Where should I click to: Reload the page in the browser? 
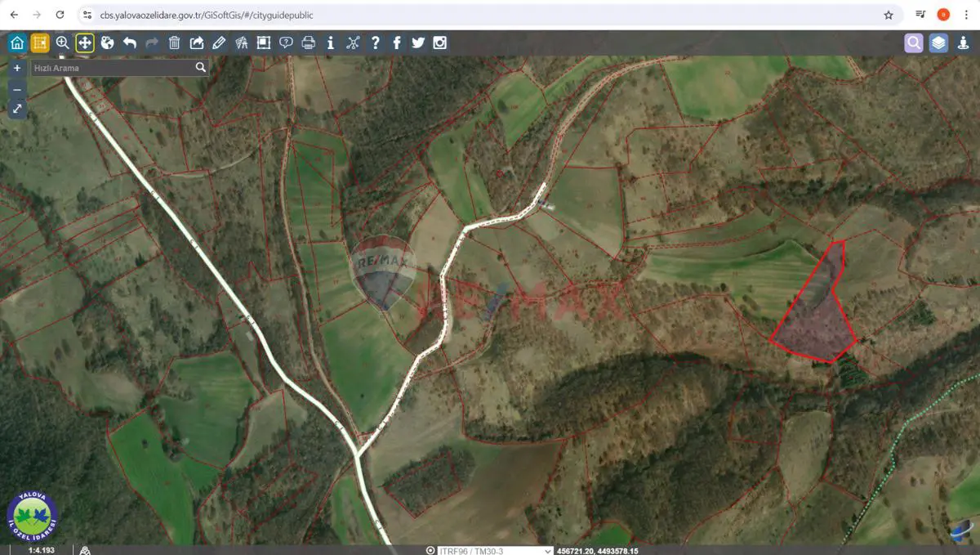(60, 15)
